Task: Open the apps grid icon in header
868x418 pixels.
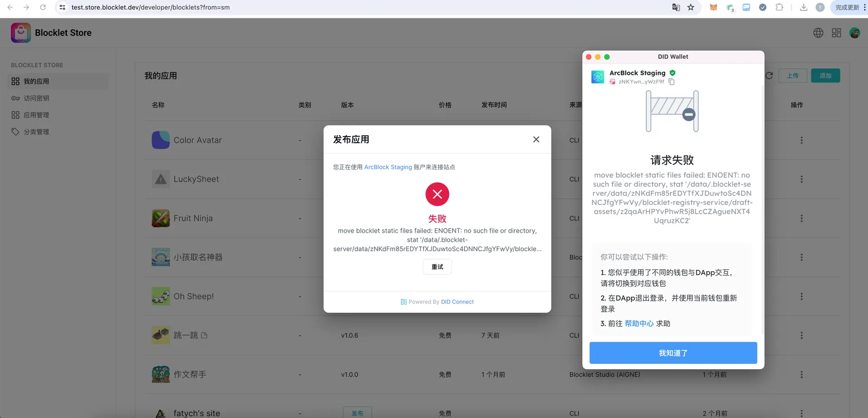Action: coord(837,33)
